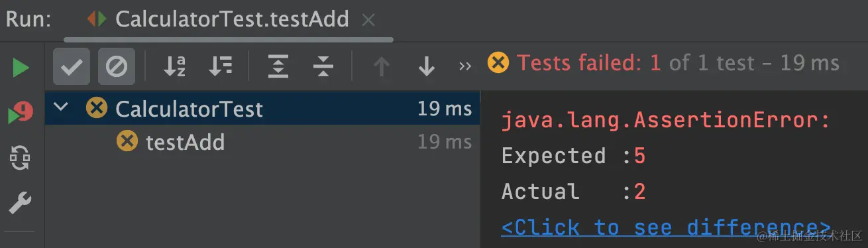868x248 pixels.
Task: Expand all test nodes
Action: tap(279, 66)
